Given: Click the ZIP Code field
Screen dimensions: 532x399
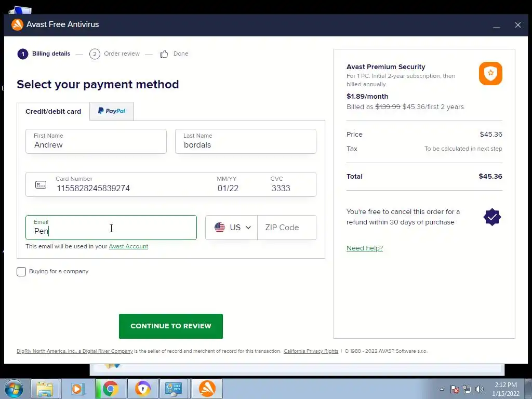Looking at the screenshot, I should point(287,228).
